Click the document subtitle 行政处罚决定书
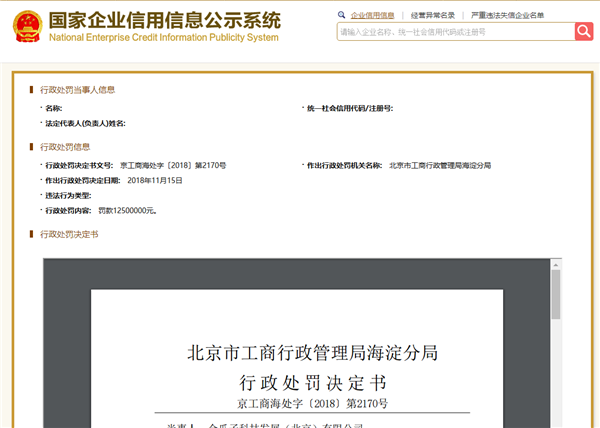Screen dimensions: 600x428 [313, 383]
